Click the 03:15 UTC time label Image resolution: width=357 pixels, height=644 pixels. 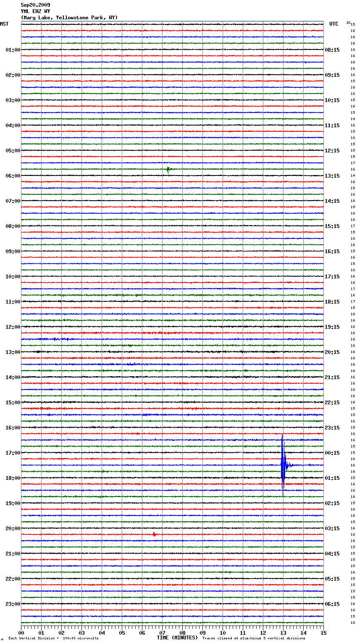tap(332, 529)
